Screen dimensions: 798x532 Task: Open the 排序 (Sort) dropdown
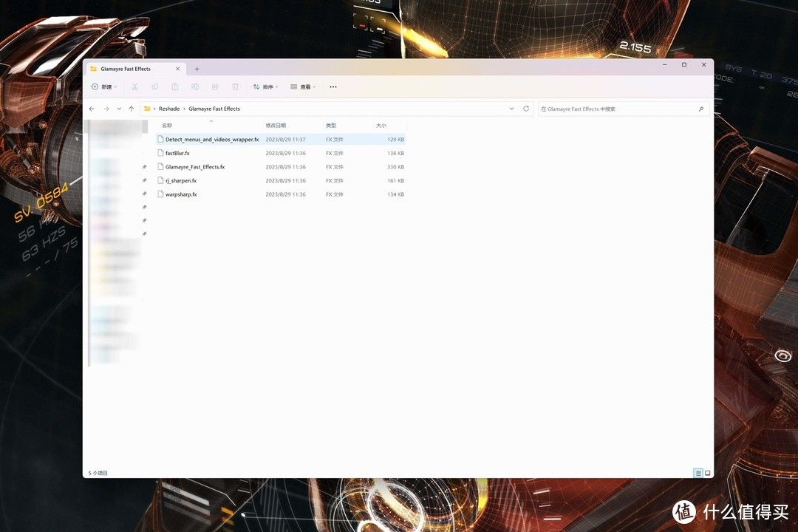[x=266, y=87]
